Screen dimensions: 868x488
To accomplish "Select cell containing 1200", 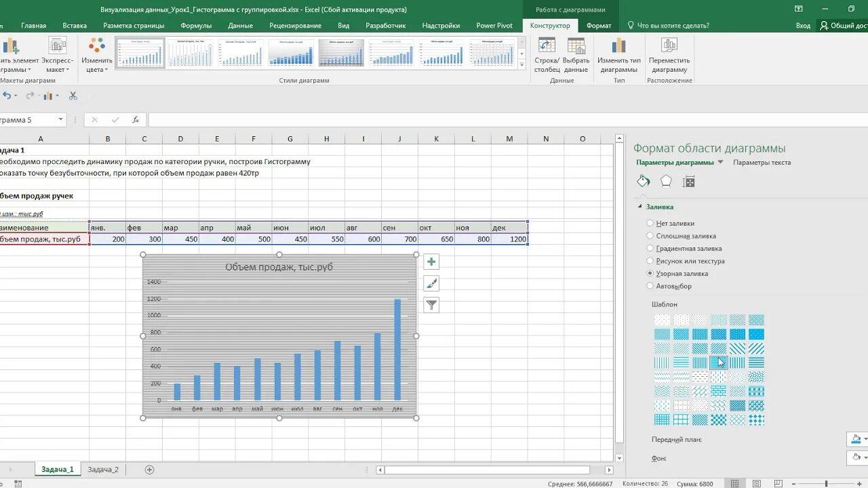I will pyautogui.click(x=509, y=239).
